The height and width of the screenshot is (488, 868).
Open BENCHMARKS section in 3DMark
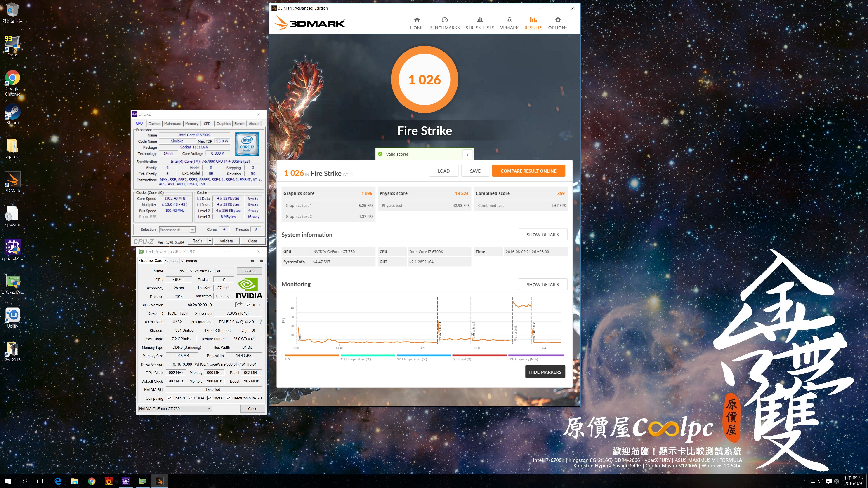coord(444,23)
